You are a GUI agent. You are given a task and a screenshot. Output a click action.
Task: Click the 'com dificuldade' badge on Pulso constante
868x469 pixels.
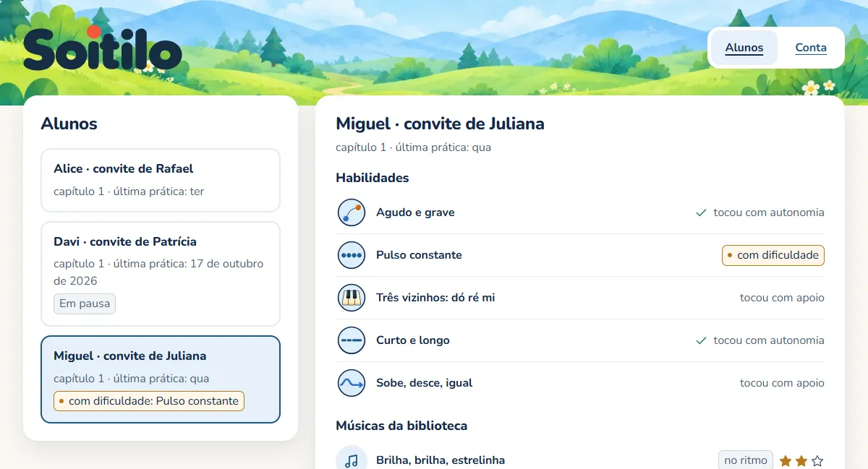click(x=773, y=255)
